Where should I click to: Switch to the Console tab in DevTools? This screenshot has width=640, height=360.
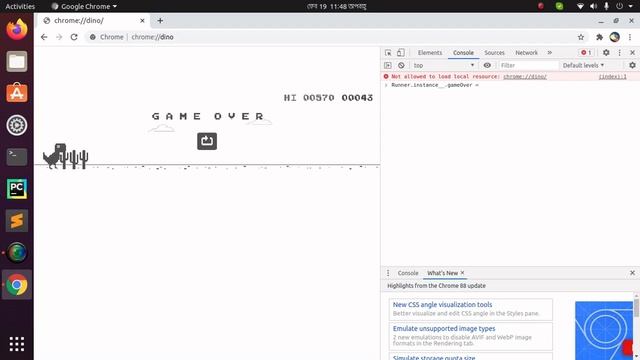point(463,53)
